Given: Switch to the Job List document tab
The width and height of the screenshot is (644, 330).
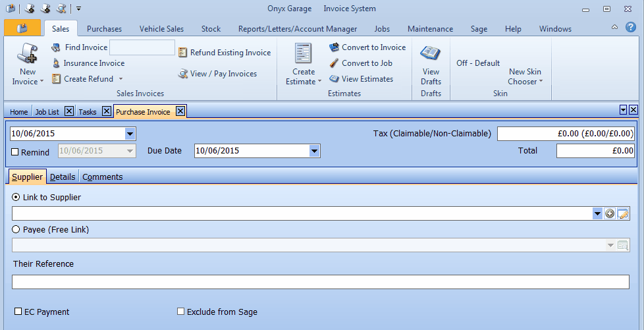Looking at the screenshot, I should point(47,112).
